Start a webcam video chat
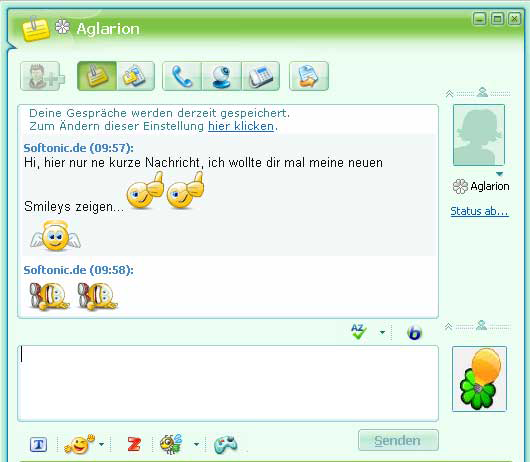Image resolution: width=530 pixels, height=462 pixels. click(x=221, y=76)
